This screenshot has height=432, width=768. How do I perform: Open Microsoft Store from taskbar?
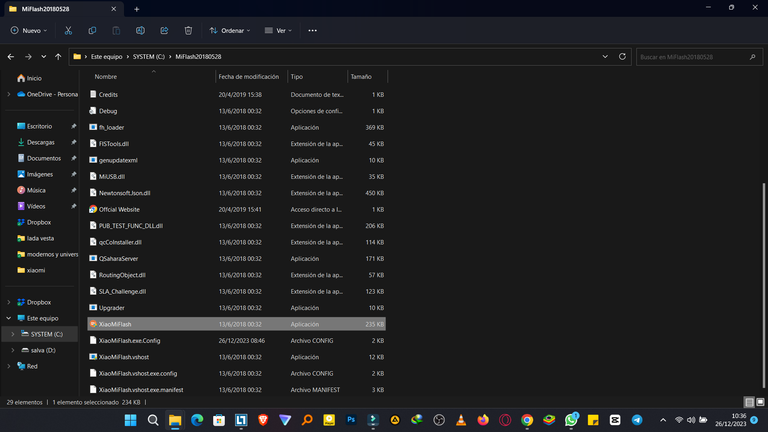click(x=219, y=420)
